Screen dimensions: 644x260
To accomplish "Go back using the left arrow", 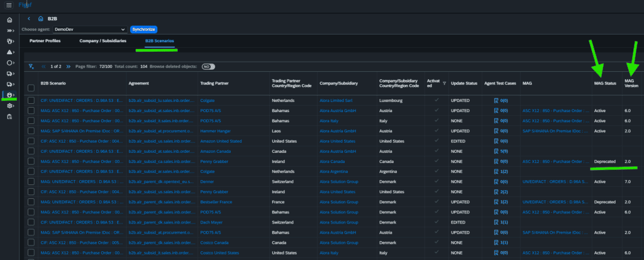I will tap(29, 18).
